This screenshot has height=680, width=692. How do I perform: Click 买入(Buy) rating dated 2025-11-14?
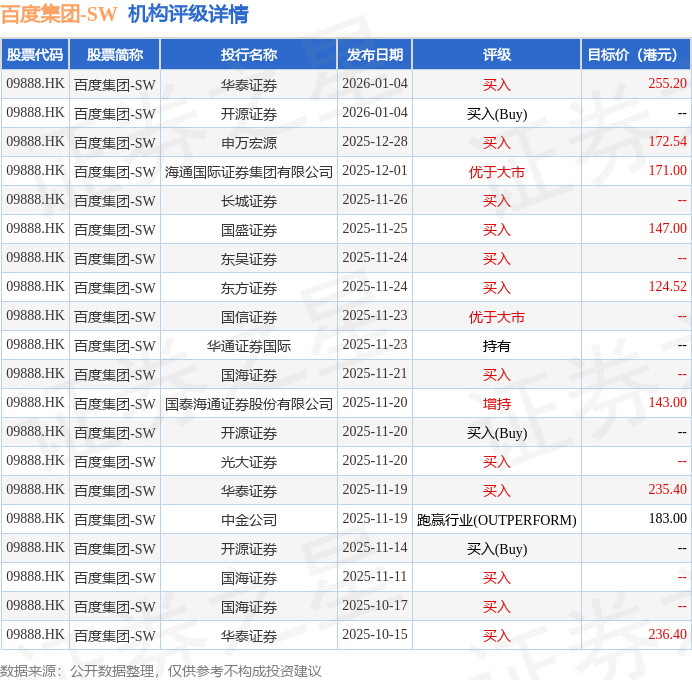tap(496, 549)
